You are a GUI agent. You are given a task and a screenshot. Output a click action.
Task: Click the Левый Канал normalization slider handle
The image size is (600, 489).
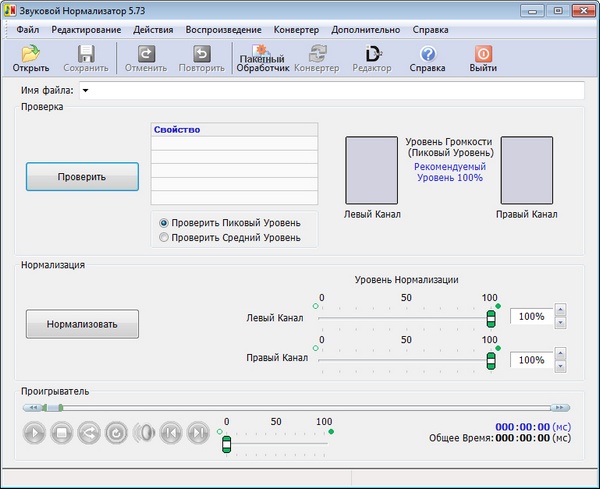tap(490, 318)
